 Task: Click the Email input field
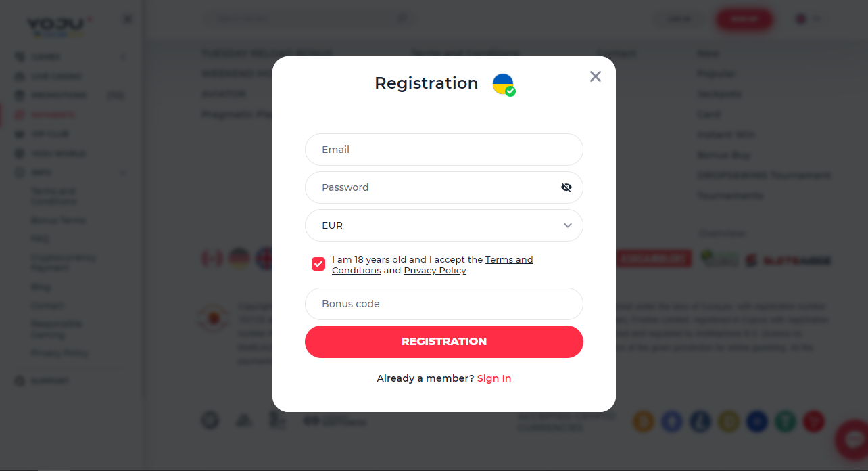tap(443, 150)
